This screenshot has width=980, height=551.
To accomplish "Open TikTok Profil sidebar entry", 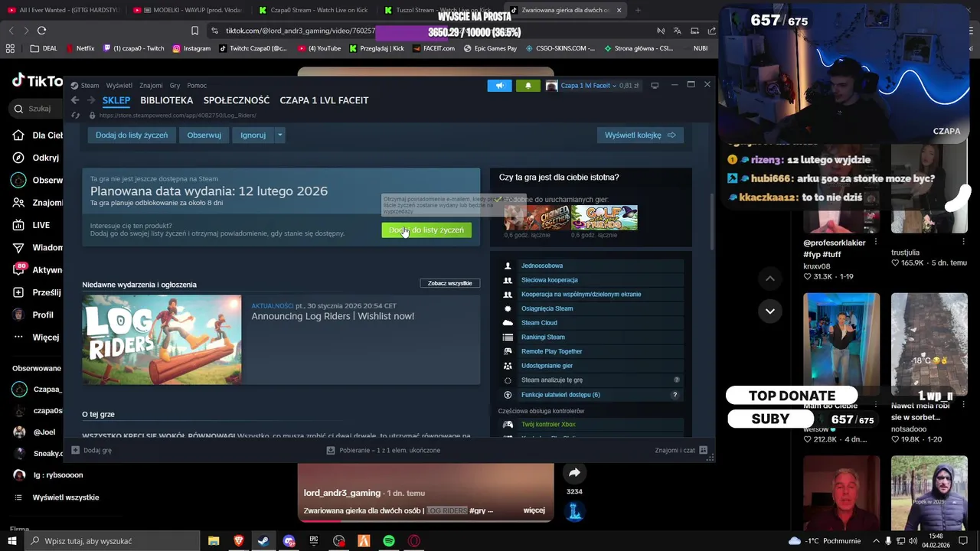I will coord(33,315).
